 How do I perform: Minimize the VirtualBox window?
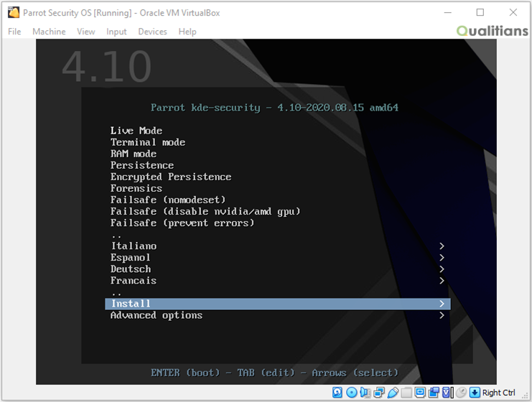point(448,12)
